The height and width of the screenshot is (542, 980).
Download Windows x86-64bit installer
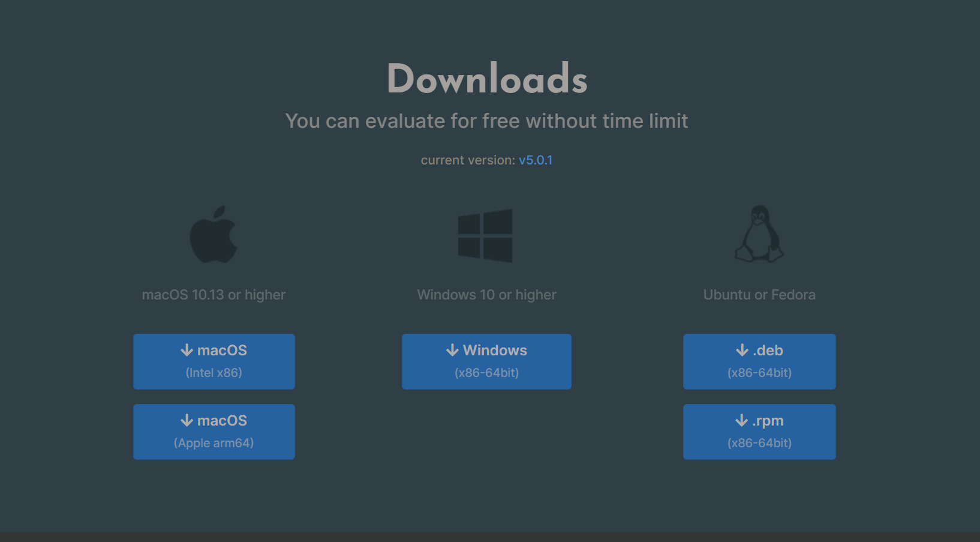[486, 361]
